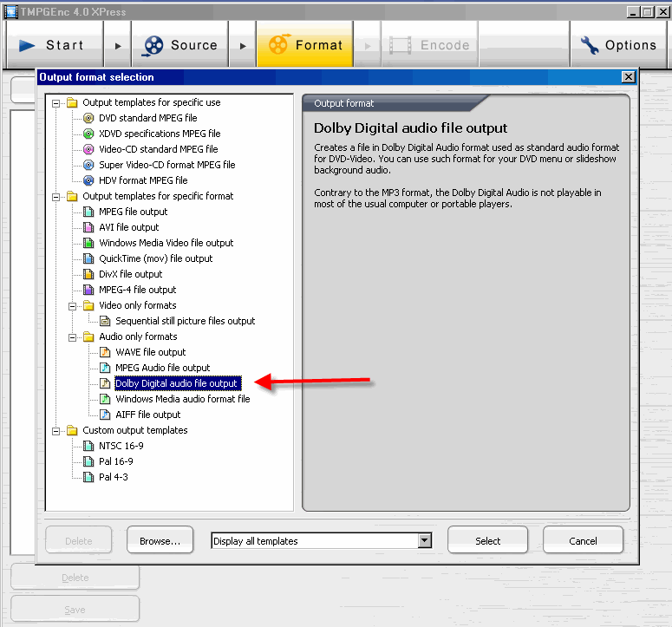Viewport: 672px width, 627px height.
Task: Open the Display all templates dropdown
Action: point(424,541)
